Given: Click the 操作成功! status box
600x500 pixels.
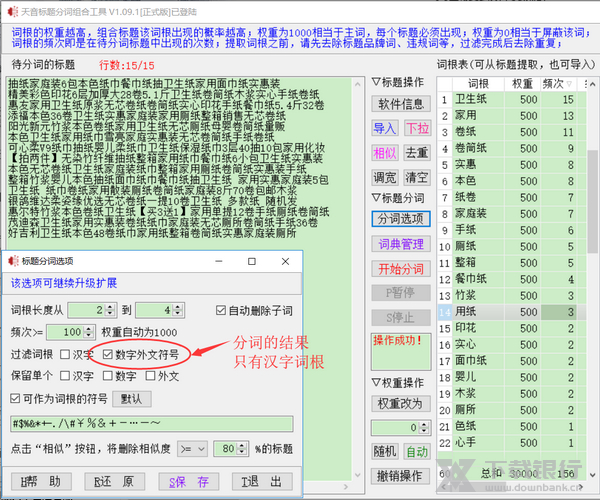Looking at the screenshot, I should point(401,352).
